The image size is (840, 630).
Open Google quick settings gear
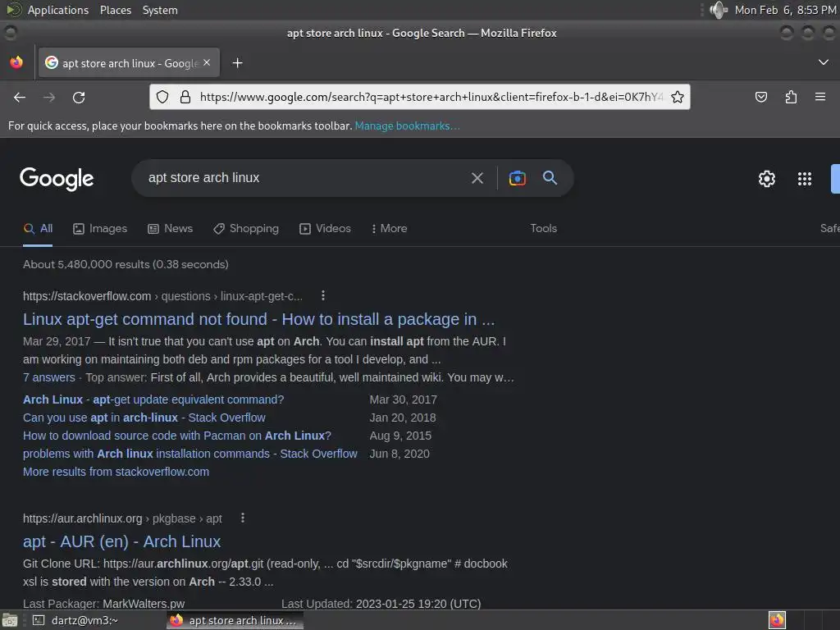tap(767, 178)
